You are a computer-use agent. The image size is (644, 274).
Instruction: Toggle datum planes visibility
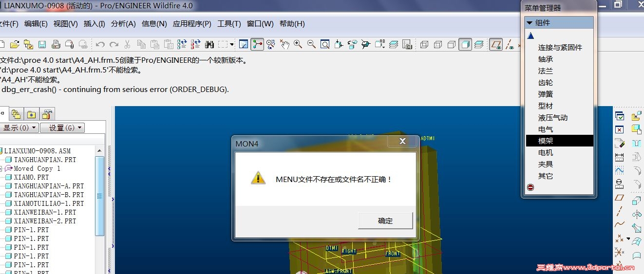pos(496,44)
